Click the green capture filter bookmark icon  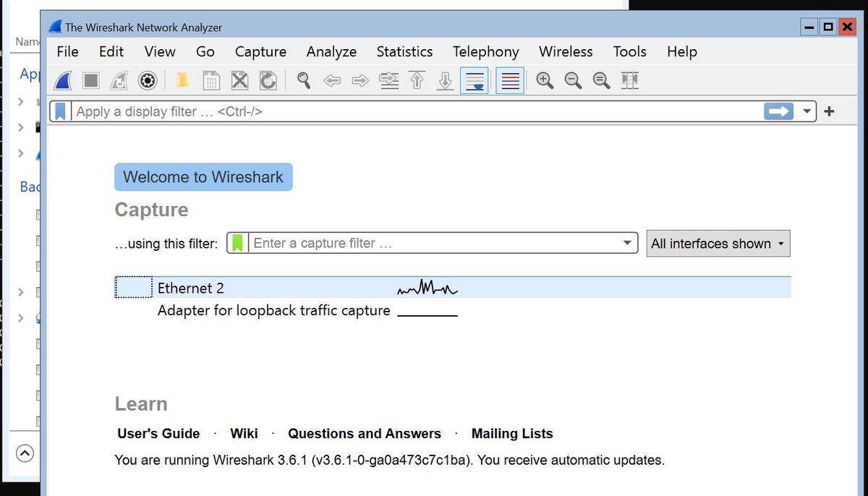pos(237,243)
